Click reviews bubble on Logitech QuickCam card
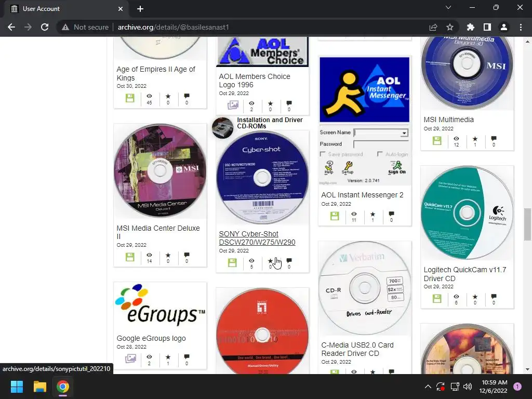532x399 pixels. pyautogui.click(x=494, y=297)
